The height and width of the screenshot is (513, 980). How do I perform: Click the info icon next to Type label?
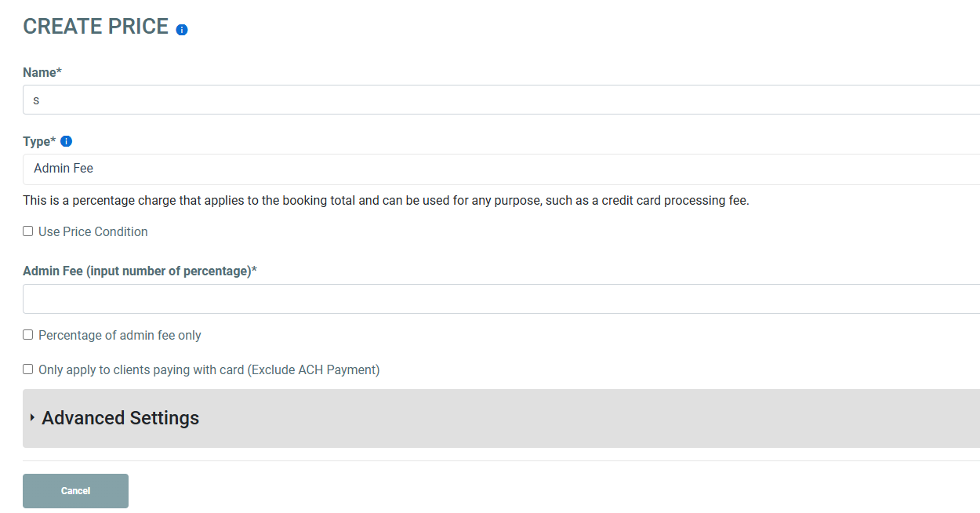(x=67, y=141)
